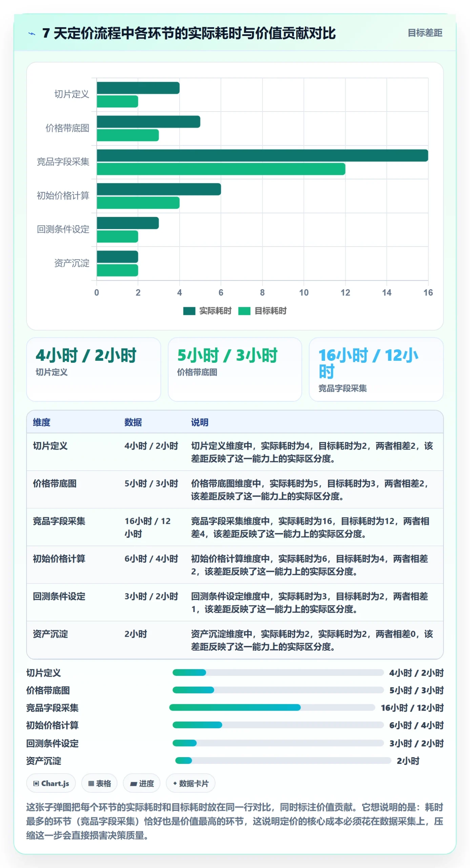Click the dark actual-time chart bar for 初始价格计算
Viewport: 470px width, 868px height.
159,189
